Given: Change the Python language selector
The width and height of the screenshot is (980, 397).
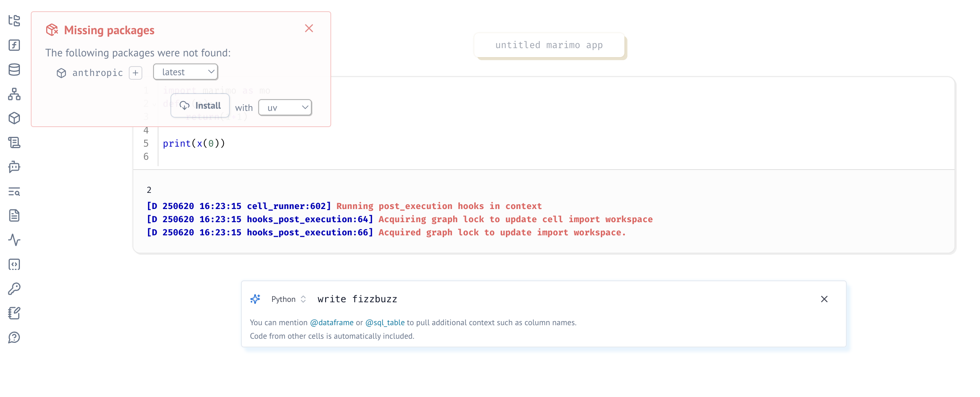Looking at the screenshot, I should (x=288, y=299).
